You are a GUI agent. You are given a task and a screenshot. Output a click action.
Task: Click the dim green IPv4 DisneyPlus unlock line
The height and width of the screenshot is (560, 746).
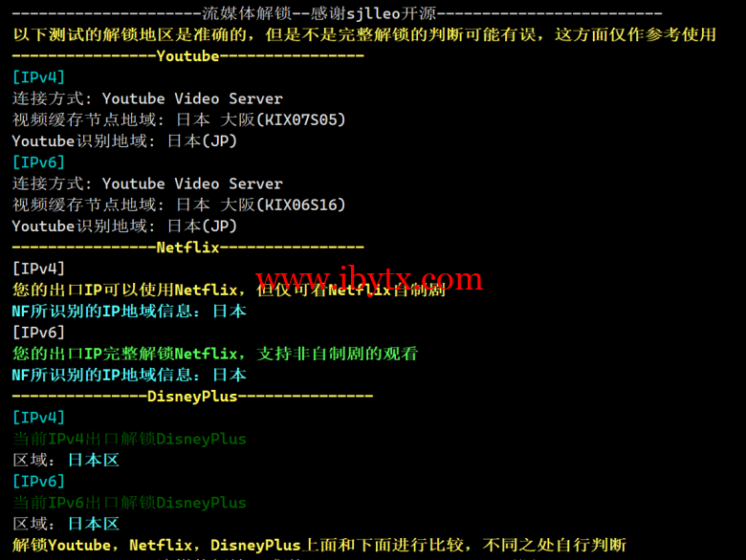(129, 439)
